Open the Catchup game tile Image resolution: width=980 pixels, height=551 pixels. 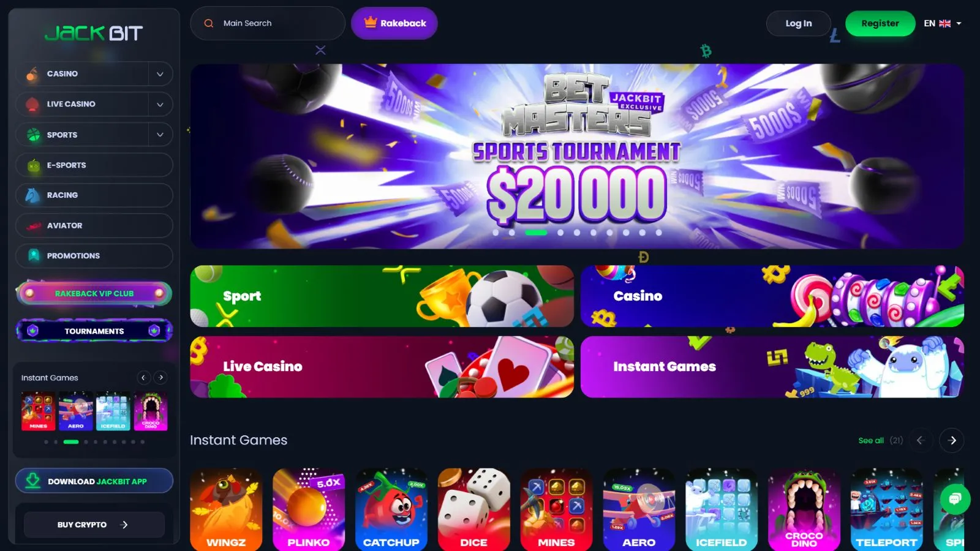click(x=391, y=509)
